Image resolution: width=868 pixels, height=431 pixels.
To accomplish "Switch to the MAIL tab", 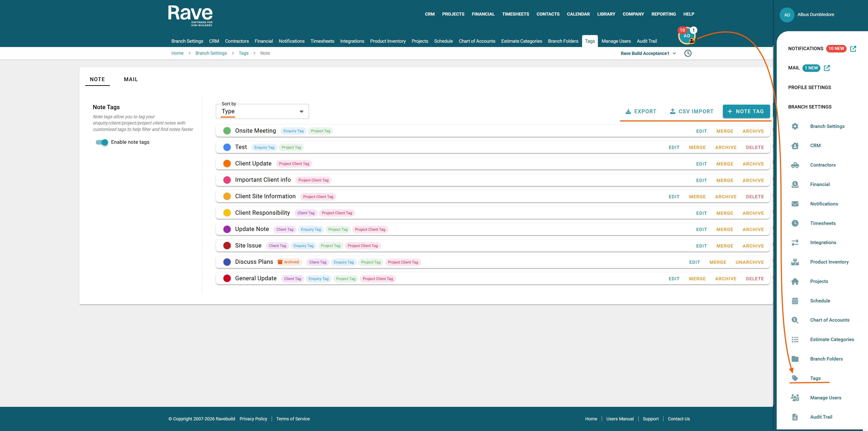I will [131, 80].
